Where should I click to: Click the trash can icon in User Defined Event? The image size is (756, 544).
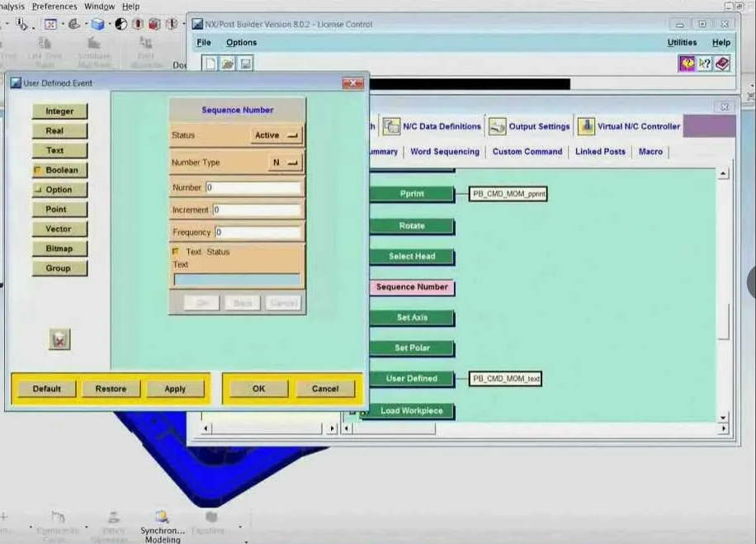pyautogui.click(x=59, y=339)
